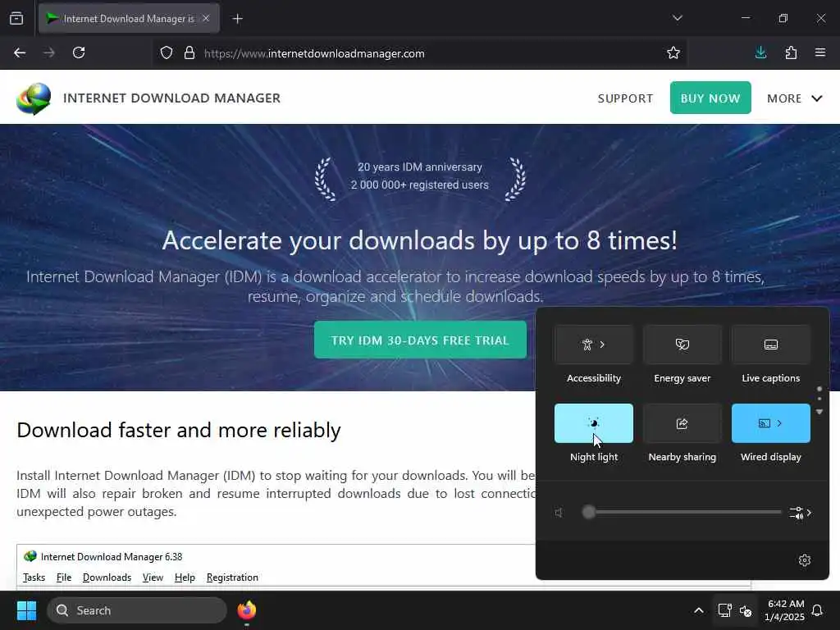Bookmark this page with star icon

(x=673, y=52)
